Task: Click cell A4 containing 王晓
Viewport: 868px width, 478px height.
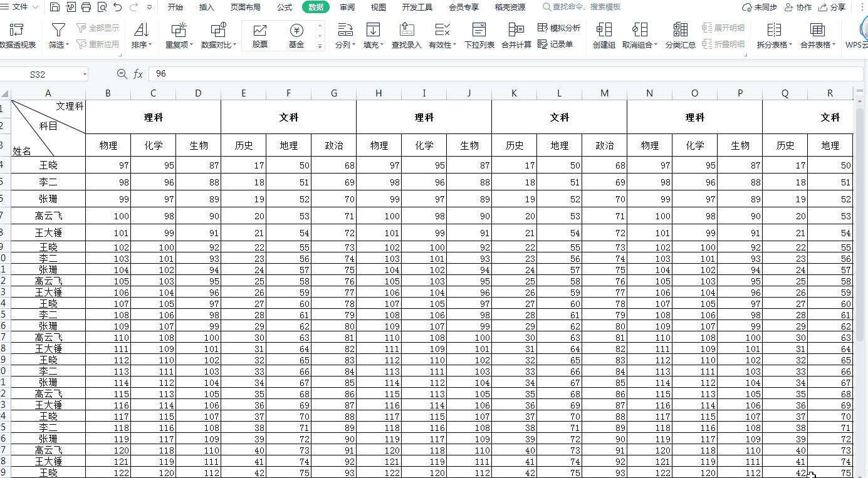Action: pos(48,165)
